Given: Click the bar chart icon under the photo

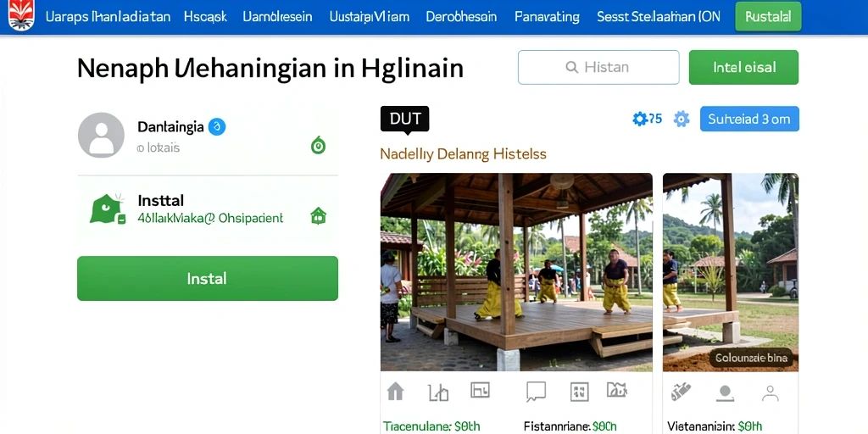Looking at the screenshot, I should tap(438, 392).
